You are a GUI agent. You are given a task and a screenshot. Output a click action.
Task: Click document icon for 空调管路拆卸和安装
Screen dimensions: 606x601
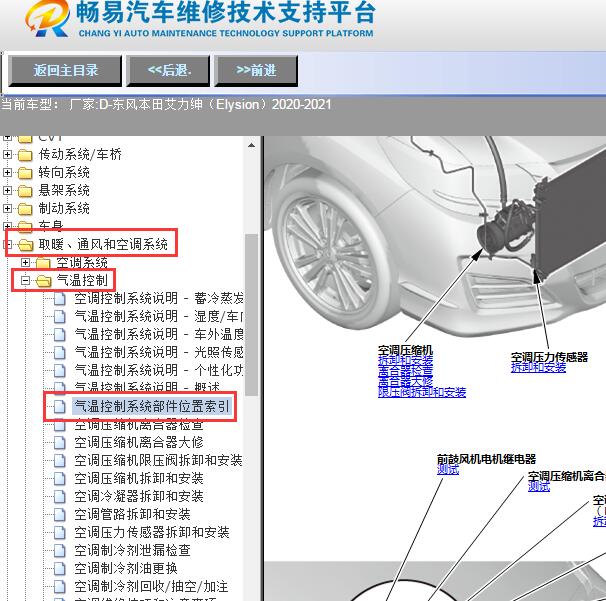point(60,514)
